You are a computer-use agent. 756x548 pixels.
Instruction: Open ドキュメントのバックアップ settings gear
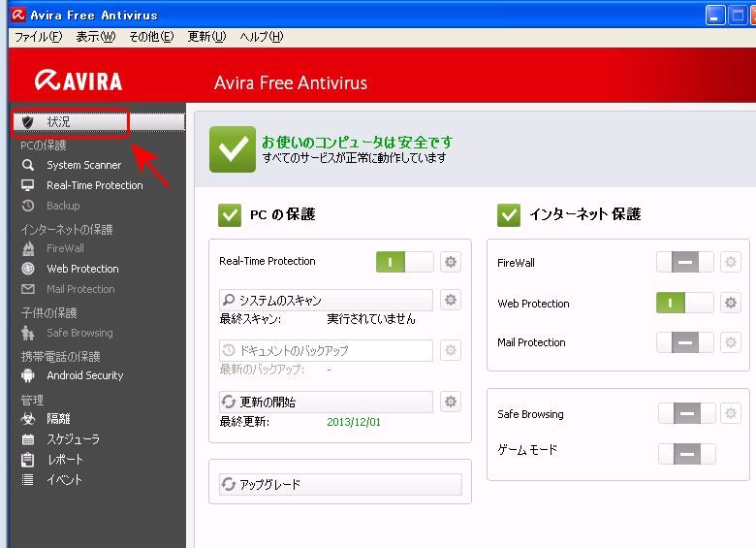(x=451, y=350)
